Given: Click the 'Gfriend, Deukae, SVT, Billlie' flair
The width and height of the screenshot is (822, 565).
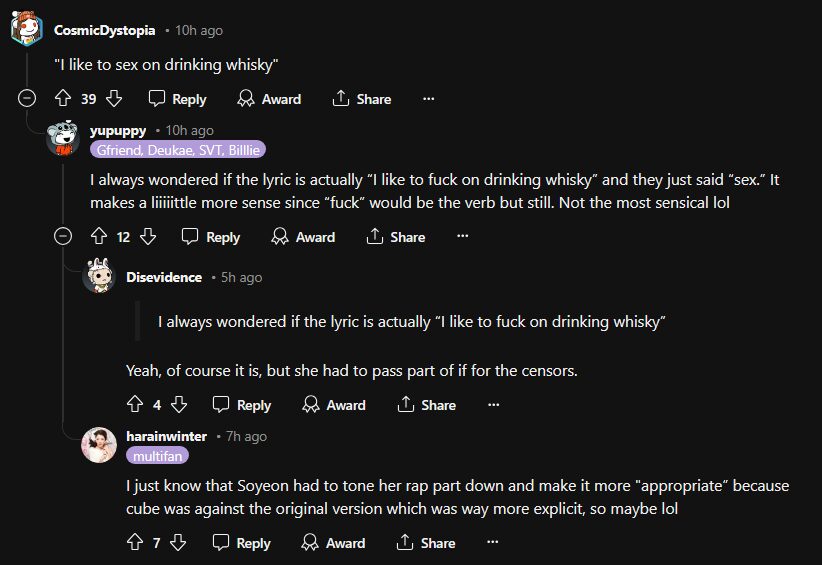Looking at the screenshot, I should [177, 149].
